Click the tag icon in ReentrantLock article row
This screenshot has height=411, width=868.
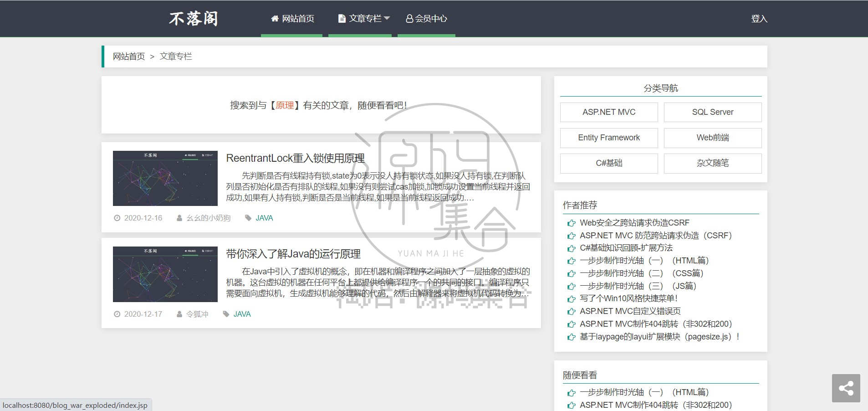click(248, 218)
